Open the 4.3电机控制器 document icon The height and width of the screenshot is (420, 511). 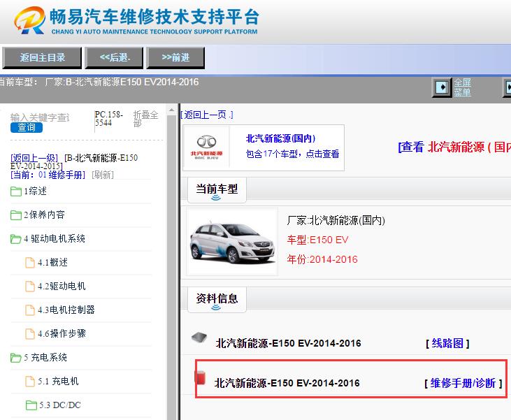(x=30, y=310)
